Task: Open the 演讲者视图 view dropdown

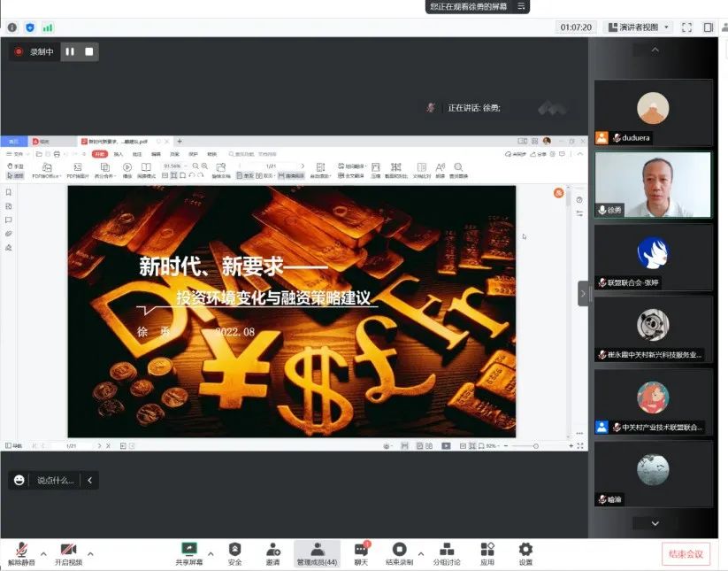Action: click(x=637, y=27)
